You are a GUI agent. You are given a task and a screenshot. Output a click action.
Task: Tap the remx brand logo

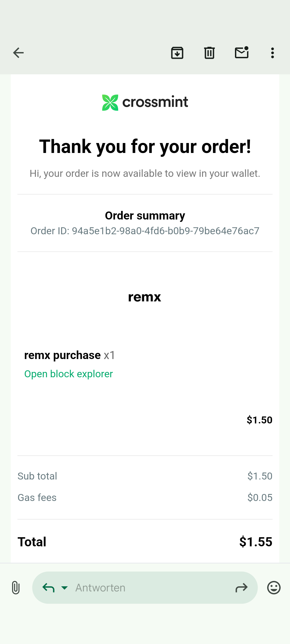(145, 297)
